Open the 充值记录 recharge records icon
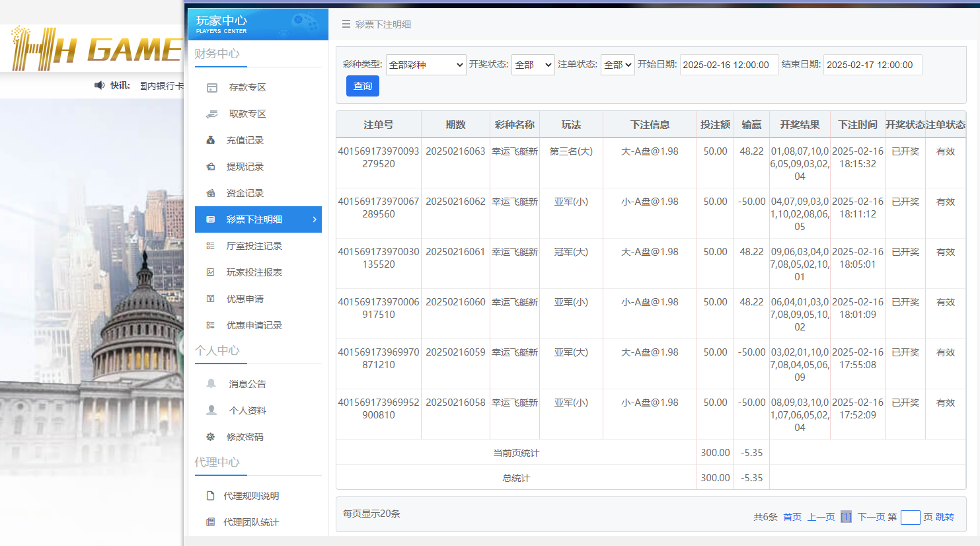980x546 pixels. pos(211,139)
